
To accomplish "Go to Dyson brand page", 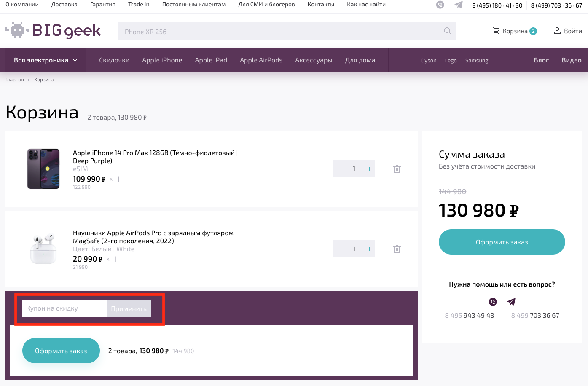I will [429, 61].
